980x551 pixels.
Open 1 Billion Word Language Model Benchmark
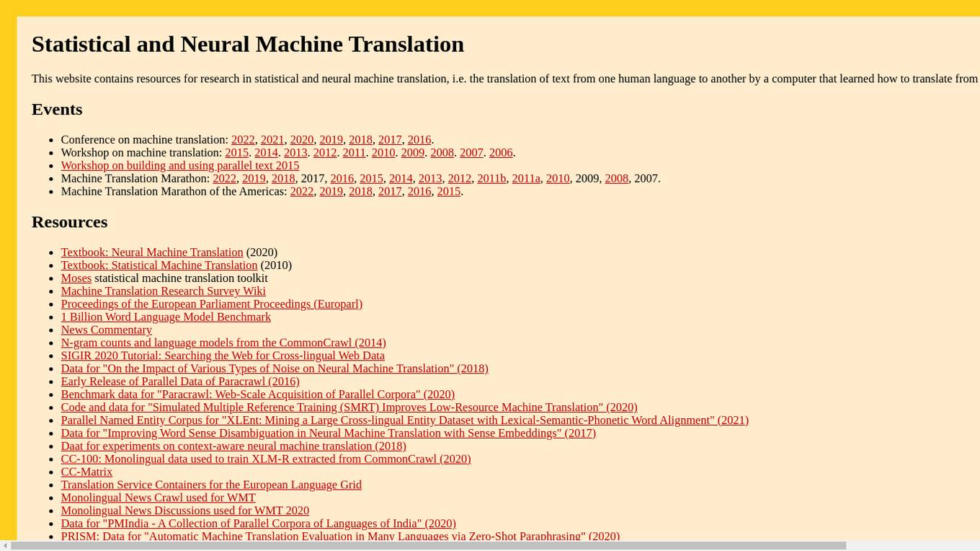[166, 317]
